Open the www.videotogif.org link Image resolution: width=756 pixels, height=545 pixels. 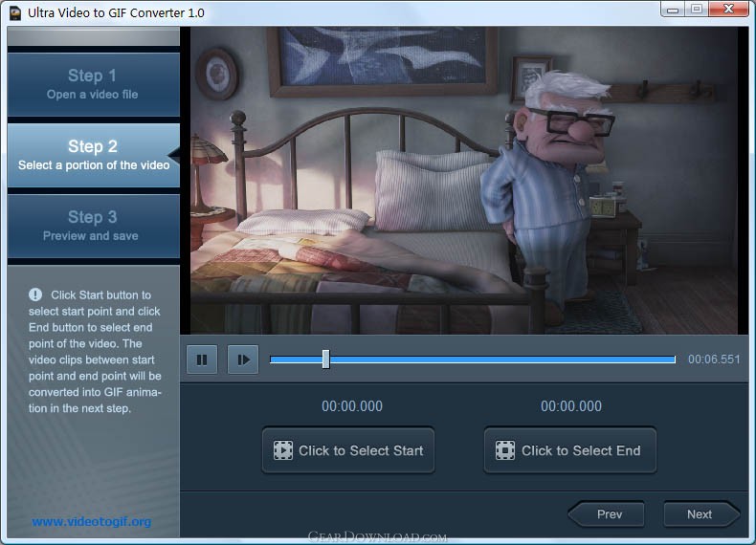coord(92,521)
